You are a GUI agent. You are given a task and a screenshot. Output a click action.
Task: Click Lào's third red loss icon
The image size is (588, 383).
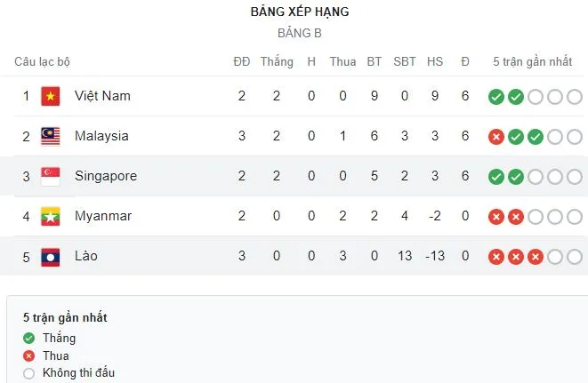[535, 257]
